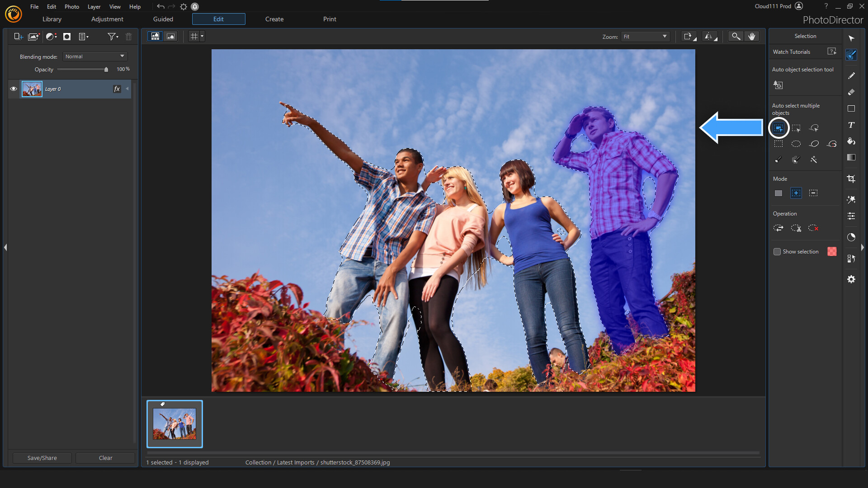
Task: Select the Eraser tool
Action: [x=852, y=92]
